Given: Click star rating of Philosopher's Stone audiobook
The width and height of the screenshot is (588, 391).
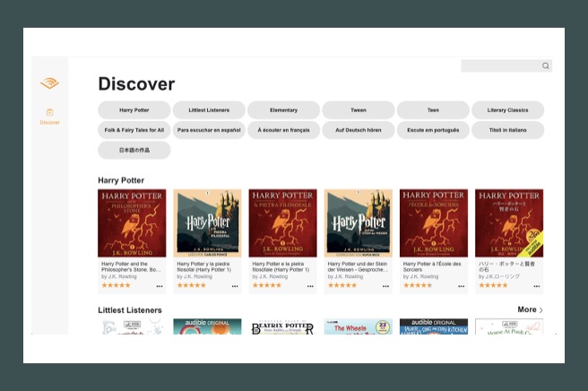Looking at the screenshot, I should (x=116, y=285).
